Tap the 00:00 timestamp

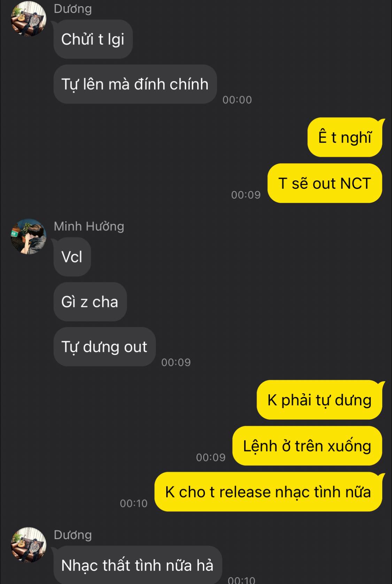(237, 100)
